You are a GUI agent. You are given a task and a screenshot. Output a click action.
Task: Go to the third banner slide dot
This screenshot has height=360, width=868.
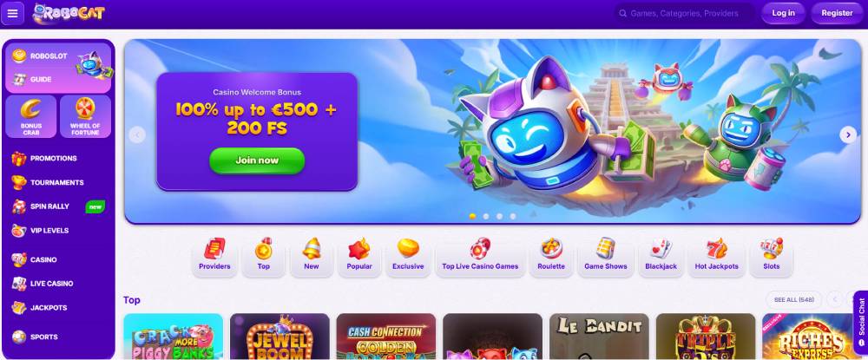click(x=499, y=216)
